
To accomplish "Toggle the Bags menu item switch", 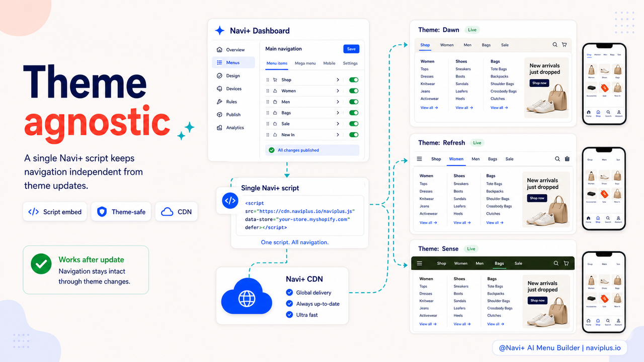I will pos(354,113).
